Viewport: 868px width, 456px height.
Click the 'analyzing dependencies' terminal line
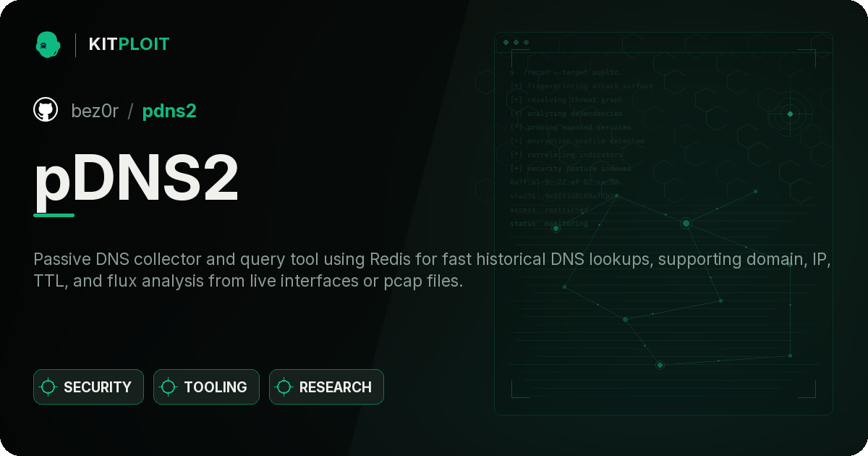566,114
